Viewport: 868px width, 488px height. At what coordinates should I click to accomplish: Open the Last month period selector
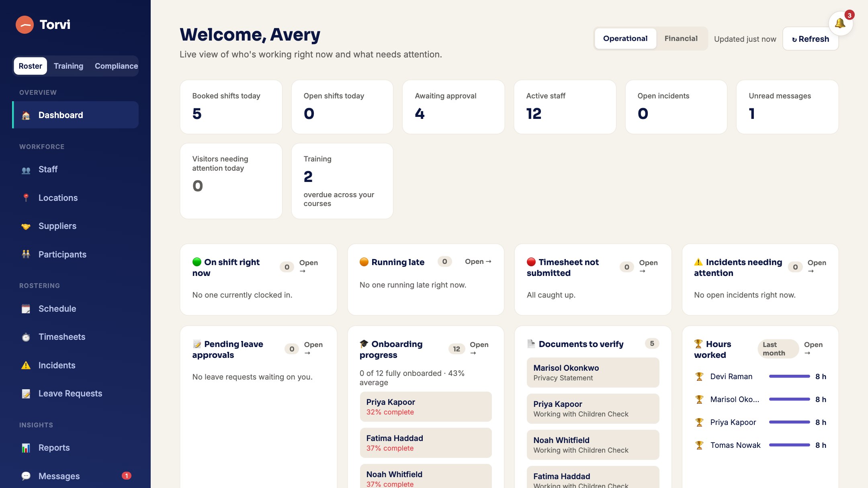click(x=778, y=349)
